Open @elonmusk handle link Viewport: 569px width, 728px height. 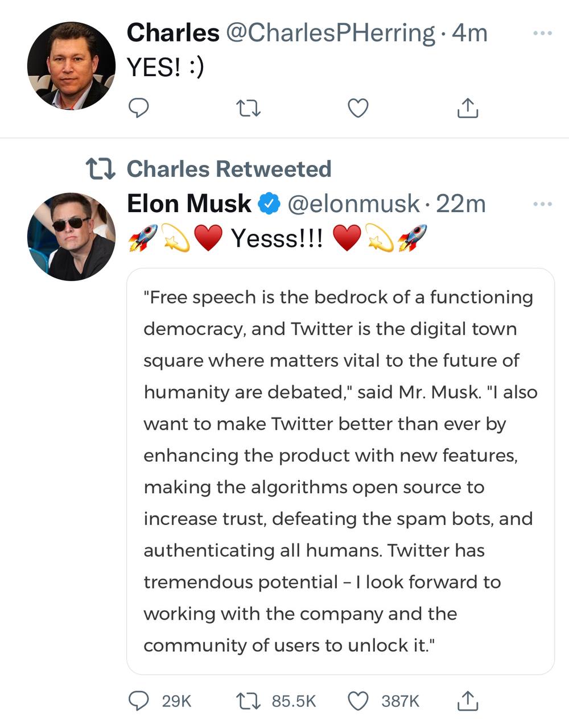353,204
